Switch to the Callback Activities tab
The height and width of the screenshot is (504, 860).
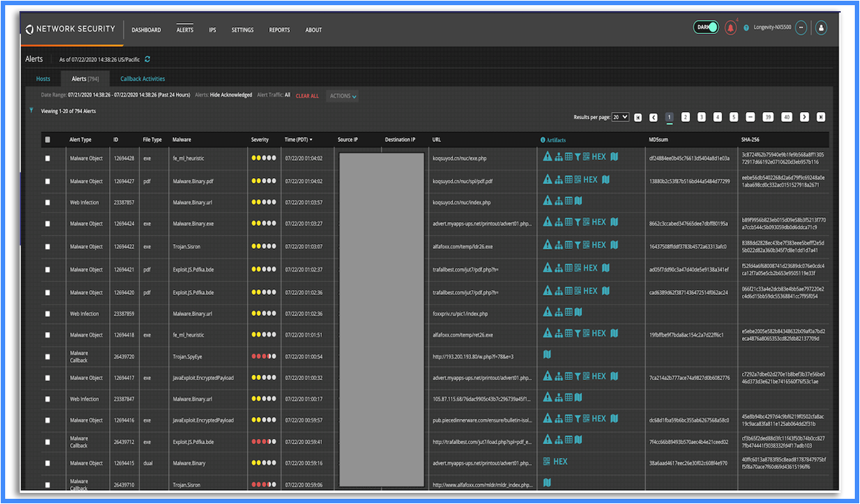(x=142, y=79)
